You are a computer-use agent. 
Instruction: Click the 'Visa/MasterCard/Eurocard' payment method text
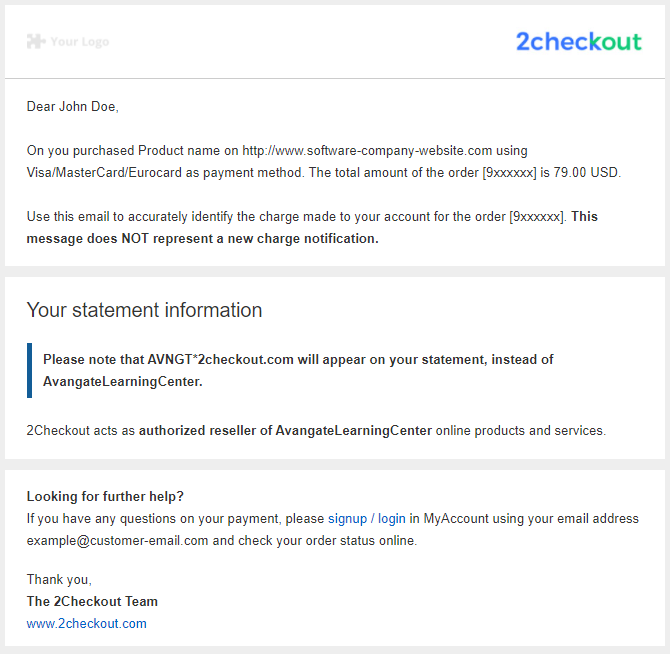(104, 172)
